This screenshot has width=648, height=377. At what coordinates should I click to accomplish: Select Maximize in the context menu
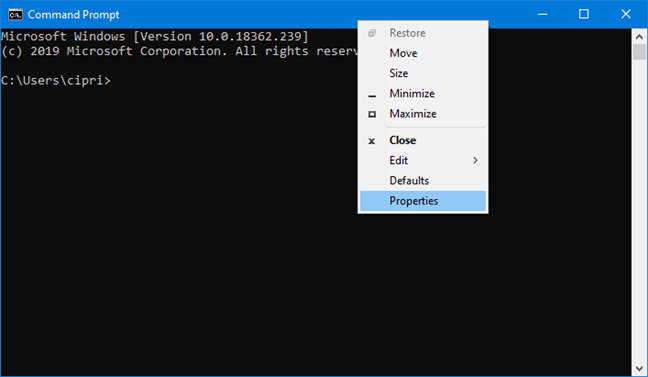(x=423, y=114)
